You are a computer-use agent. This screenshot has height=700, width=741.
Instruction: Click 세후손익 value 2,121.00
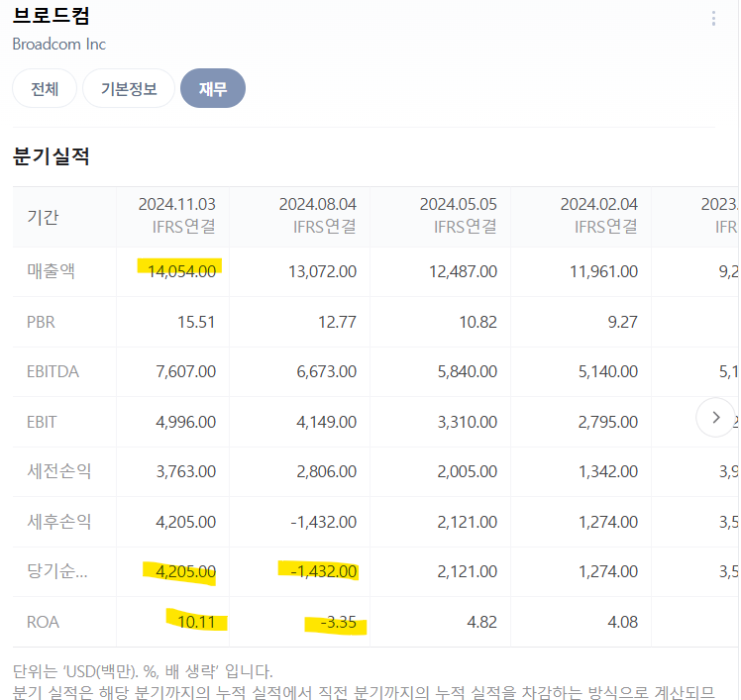click(468, 522)
